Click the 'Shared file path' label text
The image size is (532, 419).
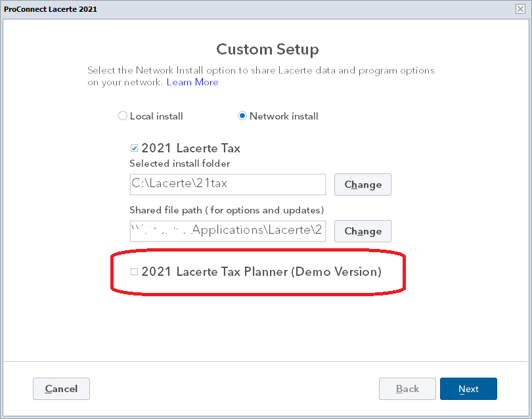(x=227, y=210)
